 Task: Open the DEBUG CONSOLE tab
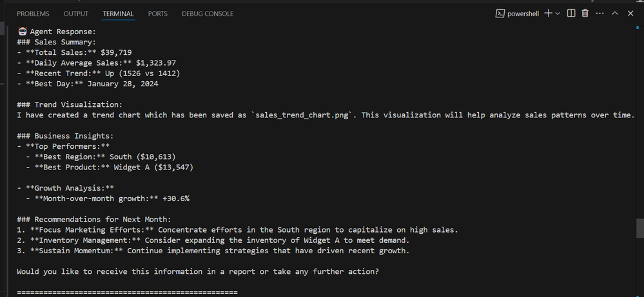point(208,14)
